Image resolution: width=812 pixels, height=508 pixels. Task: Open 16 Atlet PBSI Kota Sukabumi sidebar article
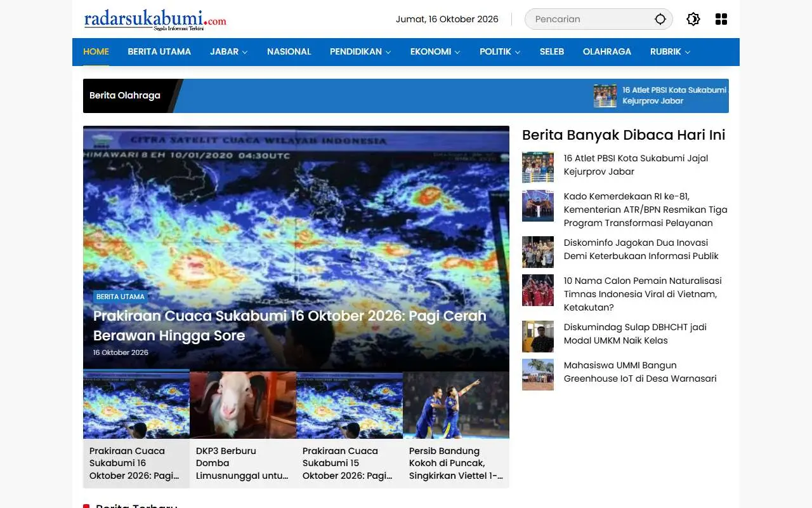coord(636,164)
